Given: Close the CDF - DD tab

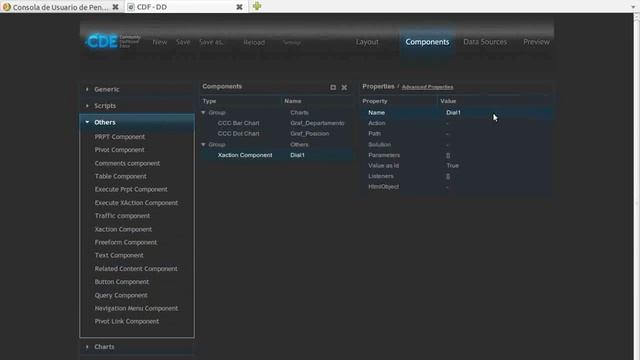Looking at the screenshot, I should (x=240, y=7).
